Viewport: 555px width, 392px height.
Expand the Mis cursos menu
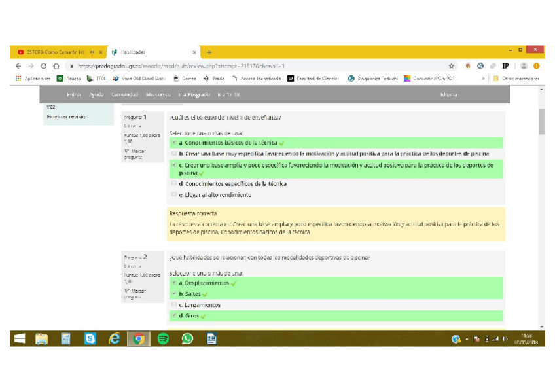tap(158, 94)
